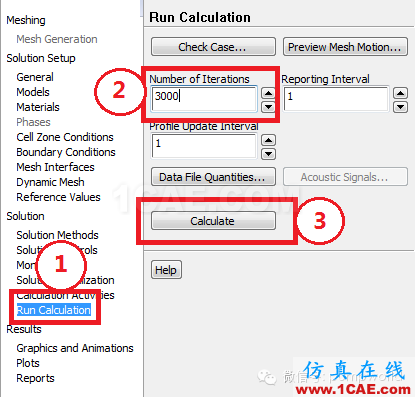Select Dynamic Mesh in Solution Setup

click(50, 182)
